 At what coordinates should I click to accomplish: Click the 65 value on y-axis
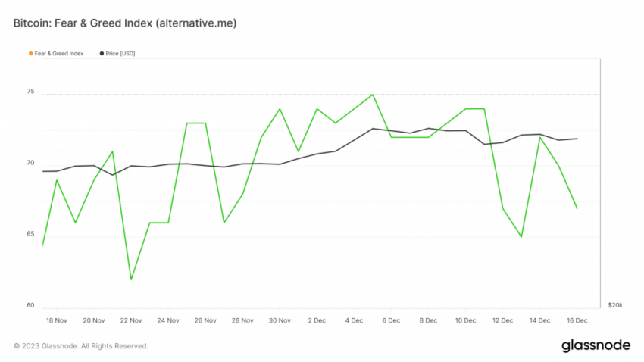coord(30,234)
